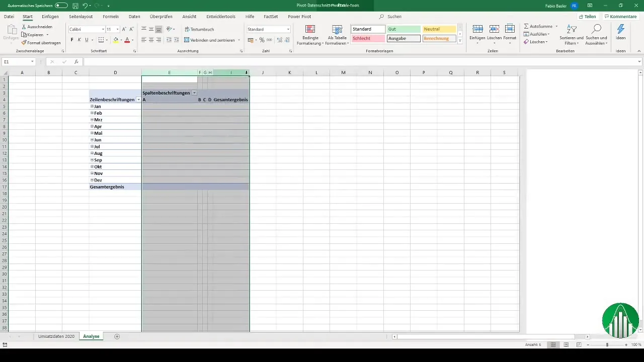Screen dimensions: 644x362
Task: Click Textumbruch button
Action: tap(199, 29)
